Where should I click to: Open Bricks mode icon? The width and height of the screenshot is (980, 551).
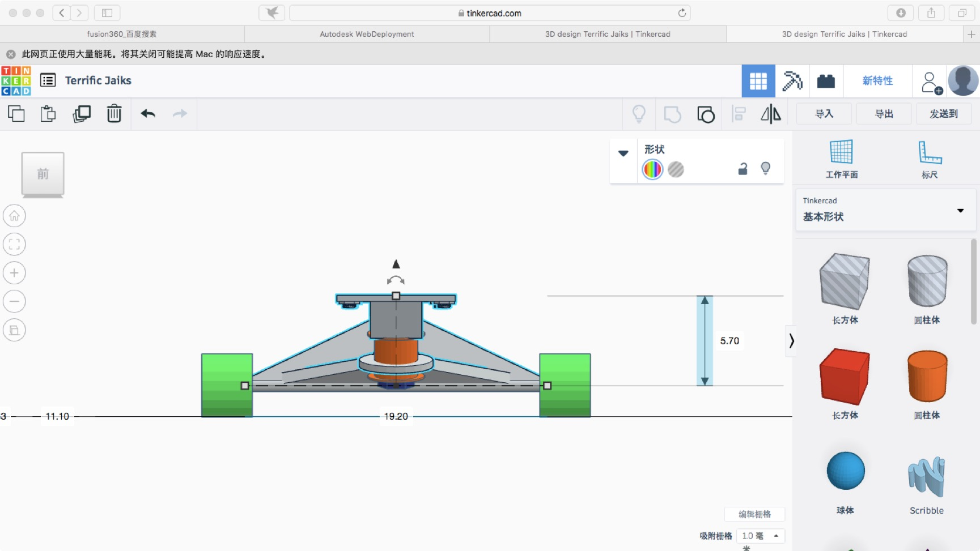[x=826, y=81]
